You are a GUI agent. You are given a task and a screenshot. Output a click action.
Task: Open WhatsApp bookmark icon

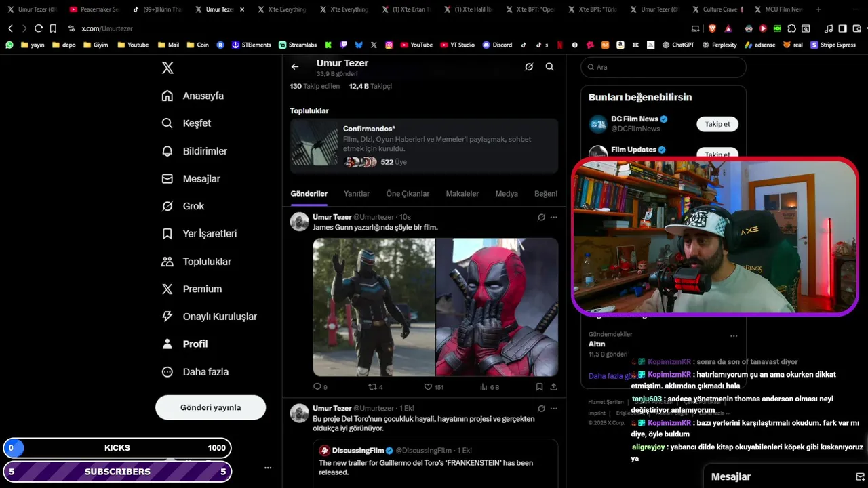click(9, 45)
